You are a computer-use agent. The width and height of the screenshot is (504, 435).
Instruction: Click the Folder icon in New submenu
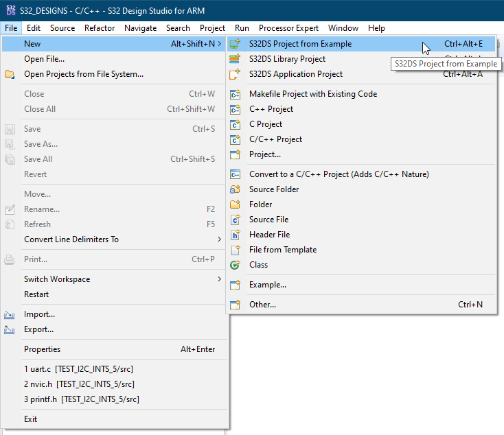click(x=235, y=204)
